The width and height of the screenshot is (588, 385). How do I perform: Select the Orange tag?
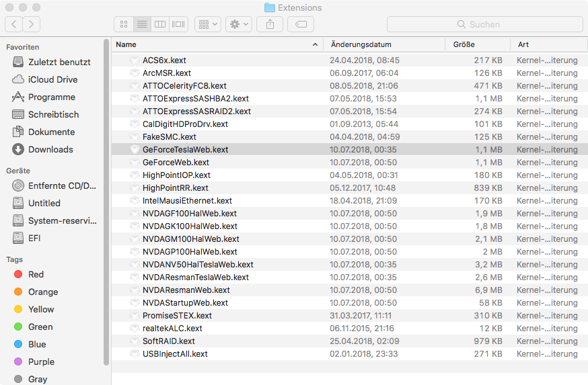pyautogui.click(x=36, y=292)
